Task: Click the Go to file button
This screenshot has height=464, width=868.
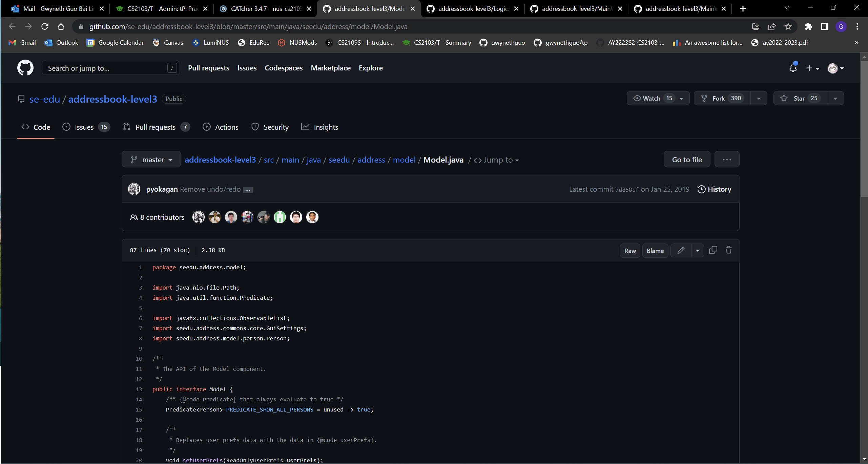Action: point(687,160)
